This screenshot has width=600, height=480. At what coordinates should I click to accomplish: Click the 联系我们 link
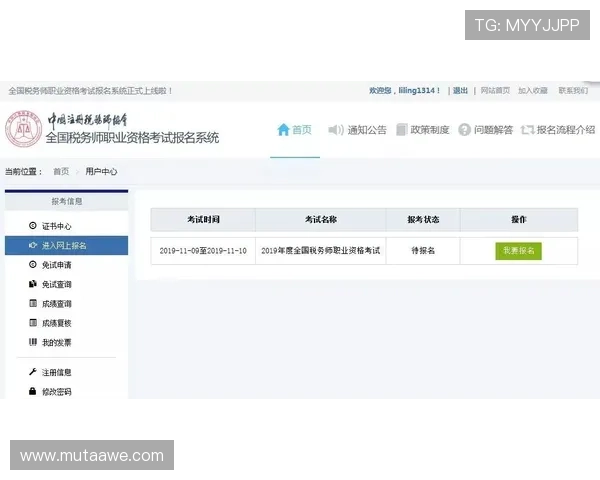(x=573, y=91)
